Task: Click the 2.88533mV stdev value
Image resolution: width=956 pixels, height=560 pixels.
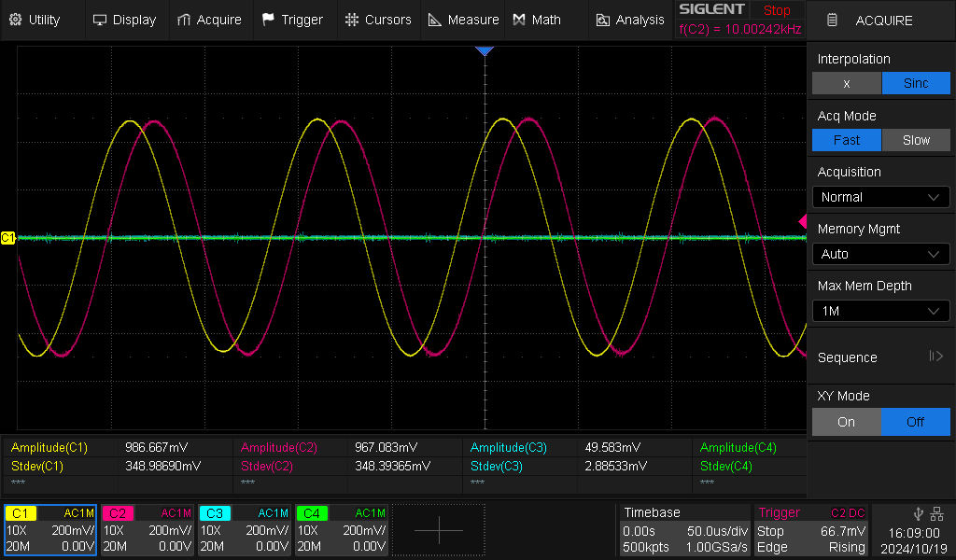Action: point(616,466)
